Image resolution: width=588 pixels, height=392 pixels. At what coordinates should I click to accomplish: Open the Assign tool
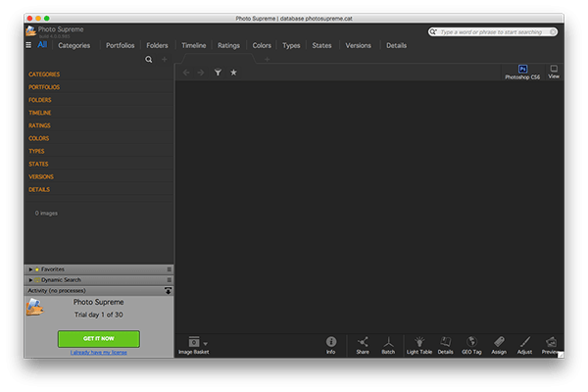coord(499,345)
